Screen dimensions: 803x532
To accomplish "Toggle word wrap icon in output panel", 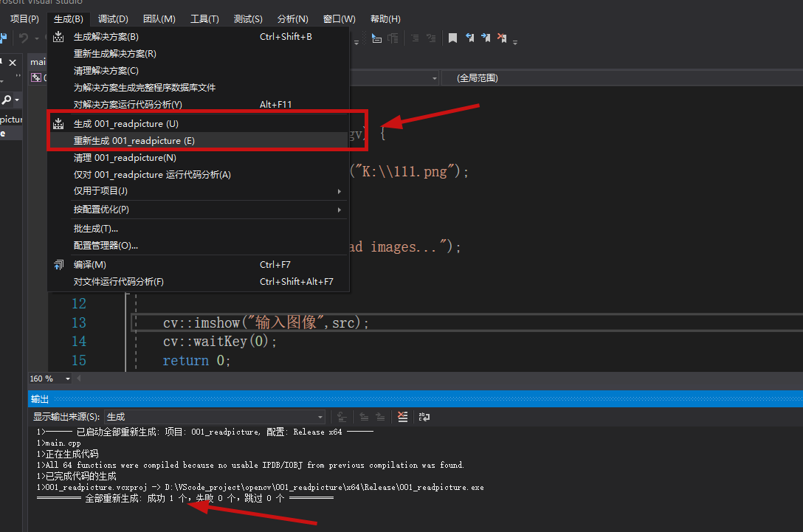I will (x=424, y=417).
